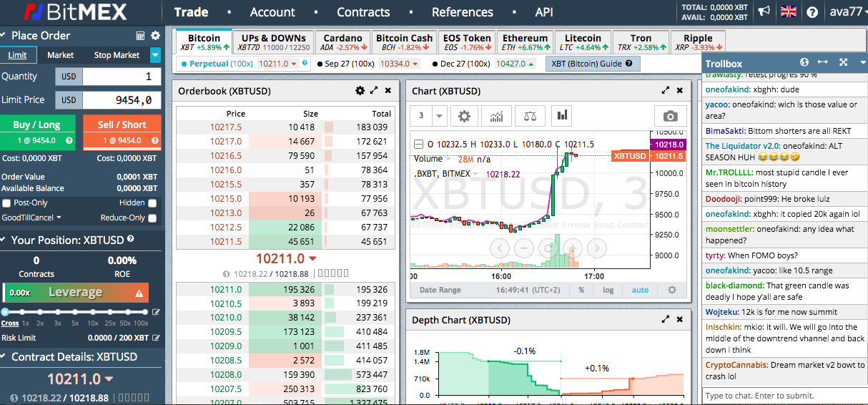Open the Contracts menu

(x=363, y=12)
